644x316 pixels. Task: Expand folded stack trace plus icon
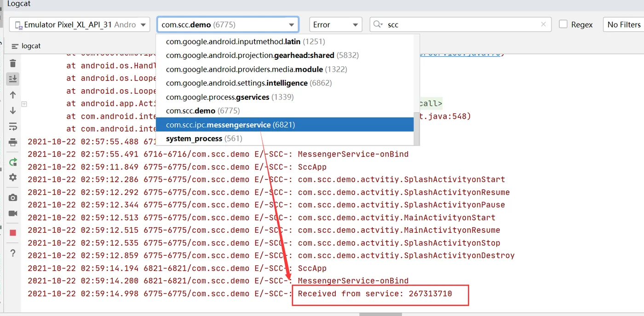[x=24, y=104]
